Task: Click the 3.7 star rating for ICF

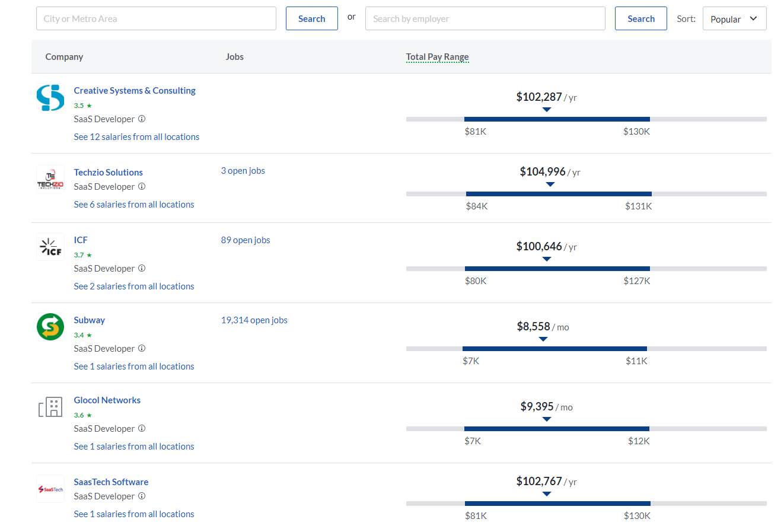Action: pyautogui.click(x=83, y=255)
